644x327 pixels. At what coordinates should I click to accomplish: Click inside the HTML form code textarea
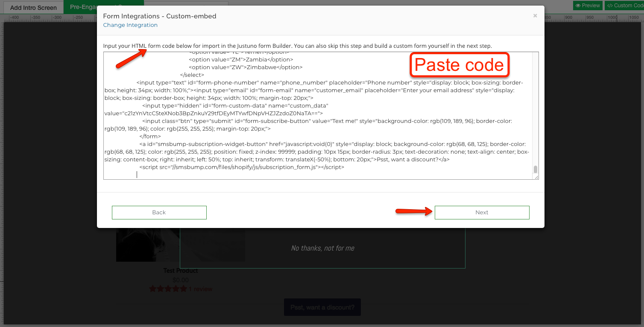[x=318, y=116]
